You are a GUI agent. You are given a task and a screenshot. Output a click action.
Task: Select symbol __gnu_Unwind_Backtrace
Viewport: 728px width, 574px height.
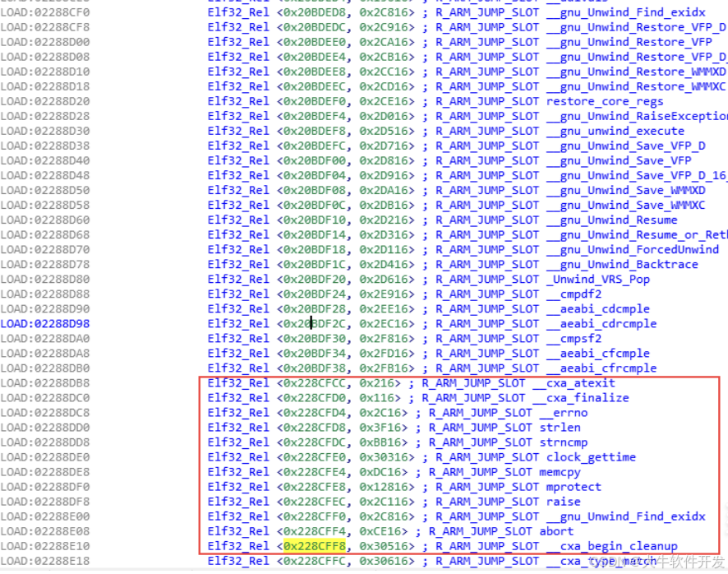click(622, 265)
